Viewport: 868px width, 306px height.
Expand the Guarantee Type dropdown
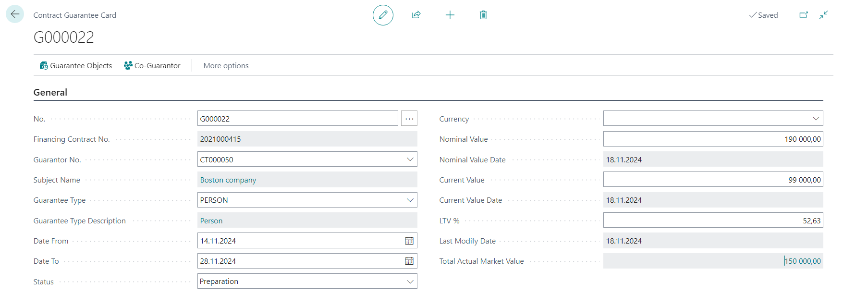[x=410, y=200]
